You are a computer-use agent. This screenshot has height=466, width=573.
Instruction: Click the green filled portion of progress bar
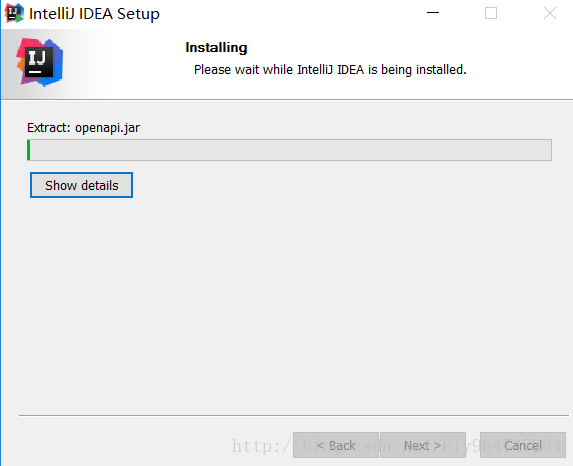point(29,150)
